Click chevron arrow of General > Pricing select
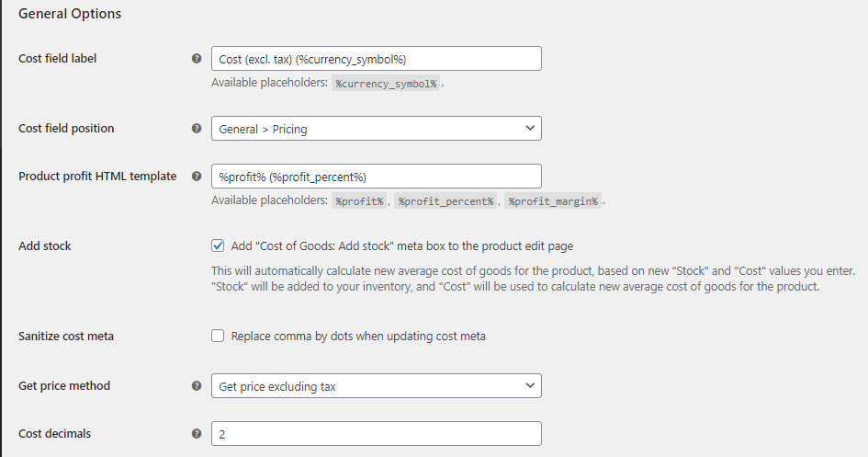This screenshot has width=868, height=457. point(530,128)
